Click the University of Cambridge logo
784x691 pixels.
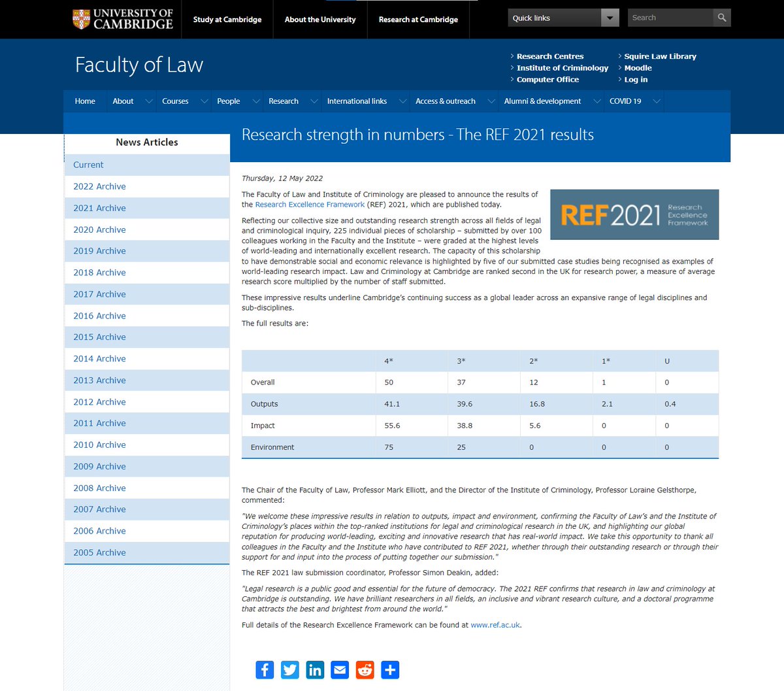(123, 19)
